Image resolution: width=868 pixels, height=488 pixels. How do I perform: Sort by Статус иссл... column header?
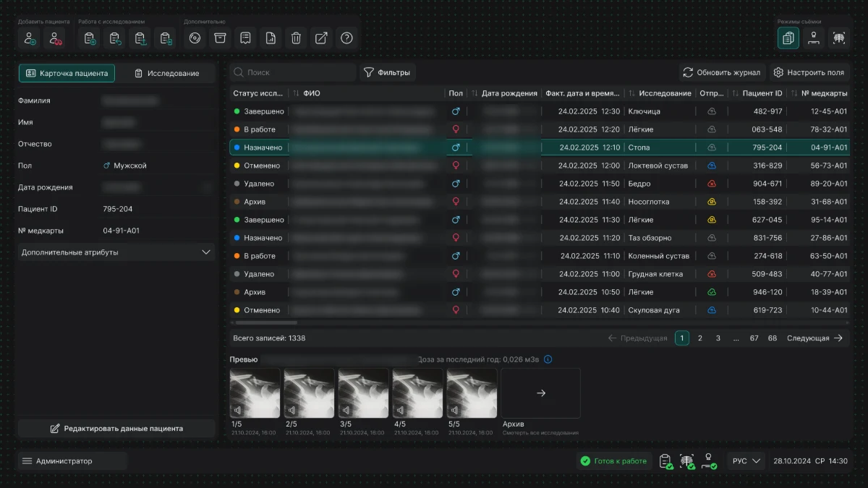pyautogui.click(x=258, y=93)
